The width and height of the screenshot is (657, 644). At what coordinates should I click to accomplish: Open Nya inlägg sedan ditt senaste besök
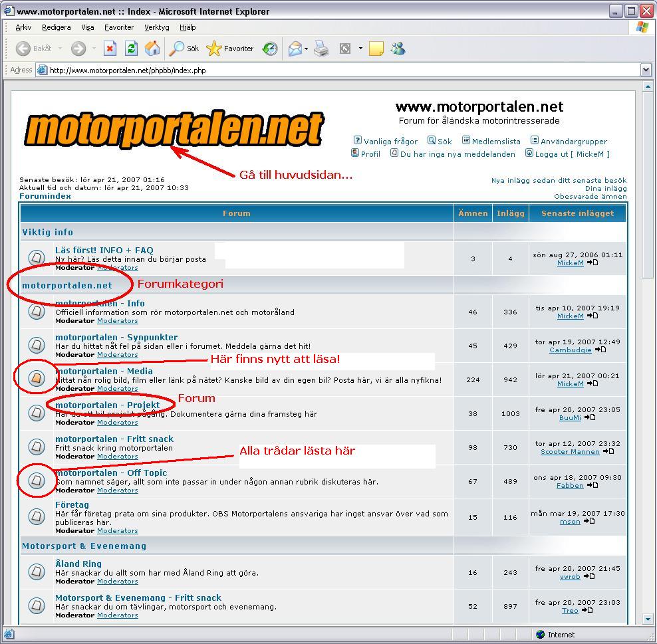click(x=559, y=181)
